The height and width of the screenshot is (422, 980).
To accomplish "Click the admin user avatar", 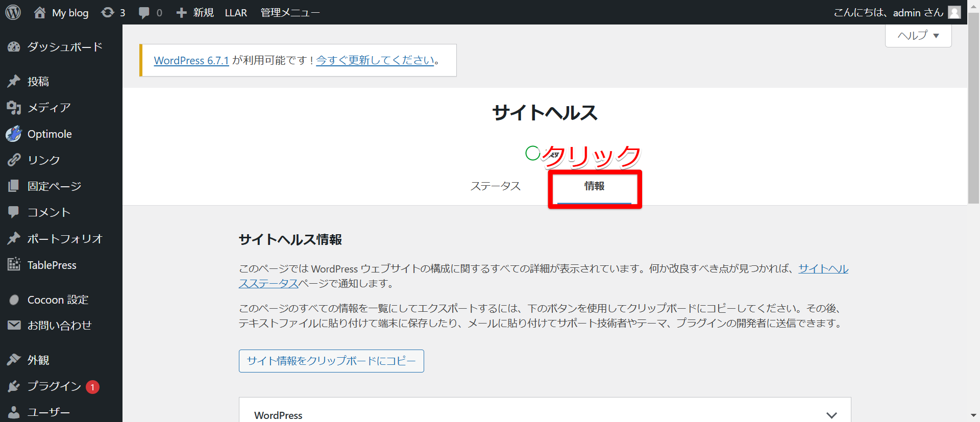I will [x=954, y=12].
